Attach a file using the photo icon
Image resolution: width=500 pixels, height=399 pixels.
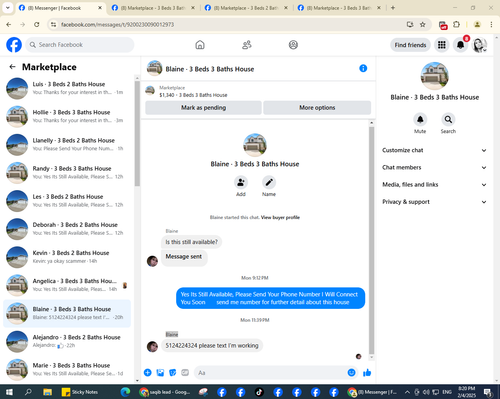click(x=160, y=372)
